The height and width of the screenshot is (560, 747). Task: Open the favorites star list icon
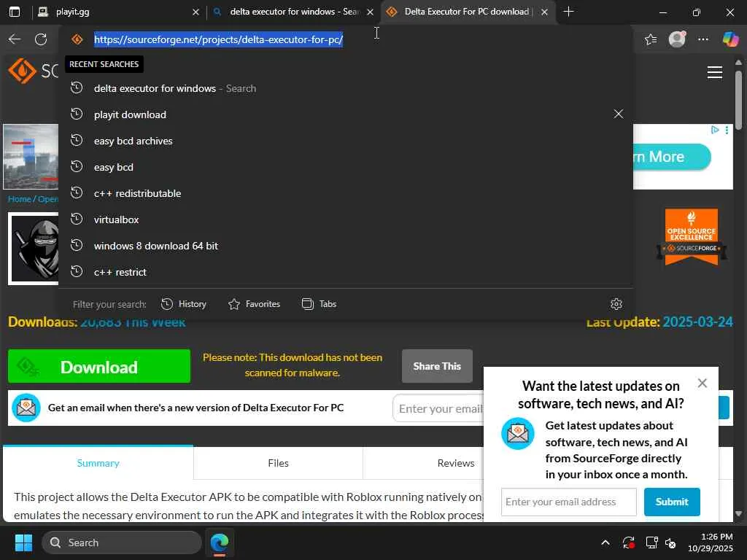pyautogui.click(x=650, y=39)
